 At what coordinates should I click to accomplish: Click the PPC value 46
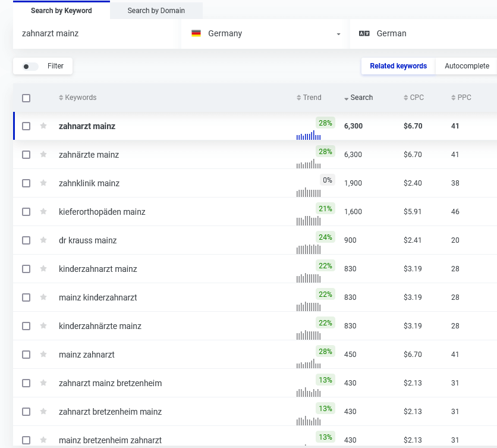coord(455,212)
